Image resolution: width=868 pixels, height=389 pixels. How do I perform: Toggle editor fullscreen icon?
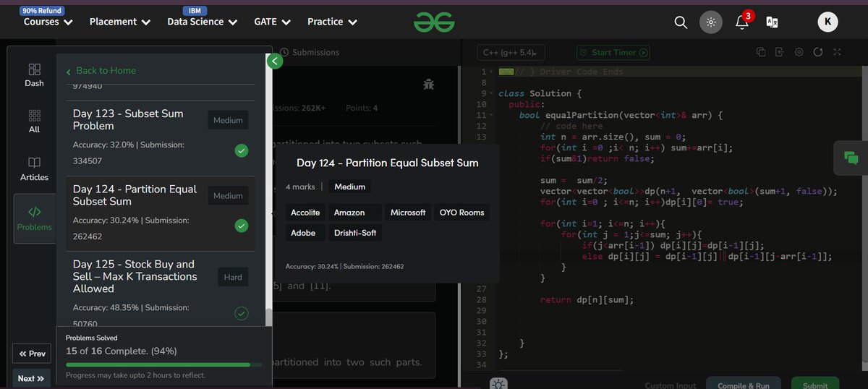pyautogui.click(x=837, y=52)
